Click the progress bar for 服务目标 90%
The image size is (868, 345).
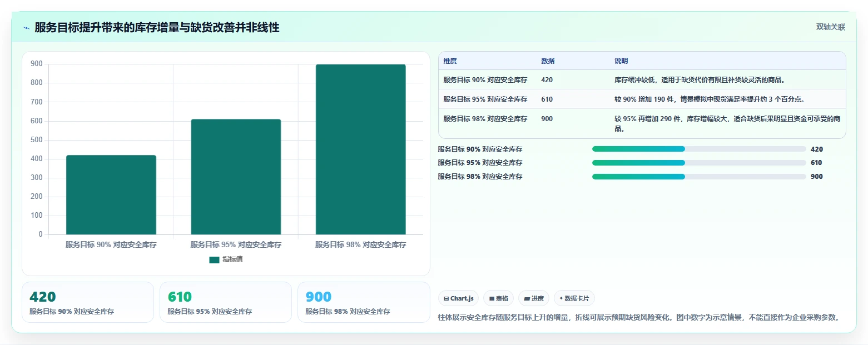699,149
